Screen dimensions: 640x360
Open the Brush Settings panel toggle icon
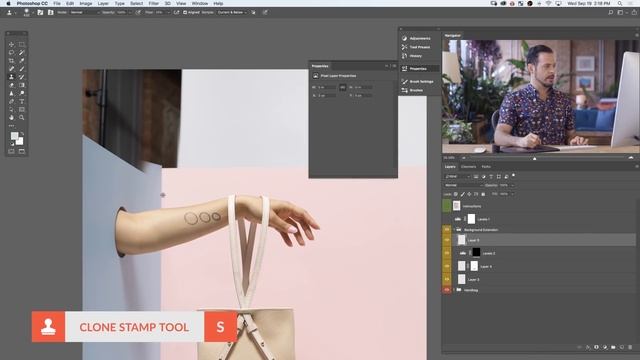coord(40,12)
